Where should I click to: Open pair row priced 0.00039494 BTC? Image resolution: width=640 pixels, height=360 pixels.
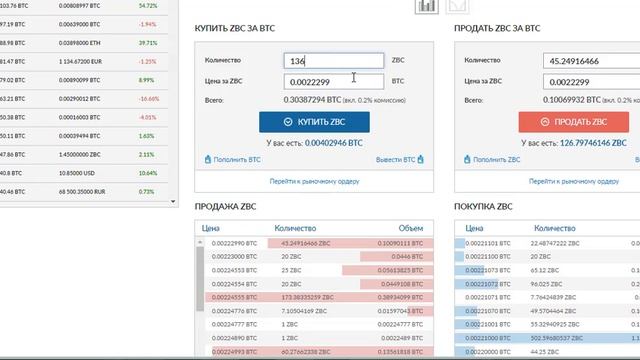point(84,136)
